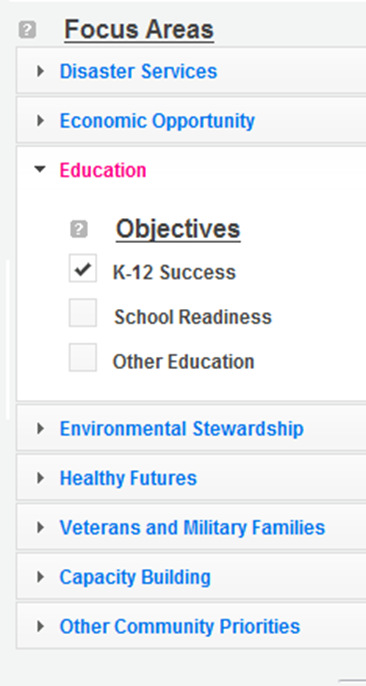
Task: Open the Healthy Futures link
Action: [128, 478]
